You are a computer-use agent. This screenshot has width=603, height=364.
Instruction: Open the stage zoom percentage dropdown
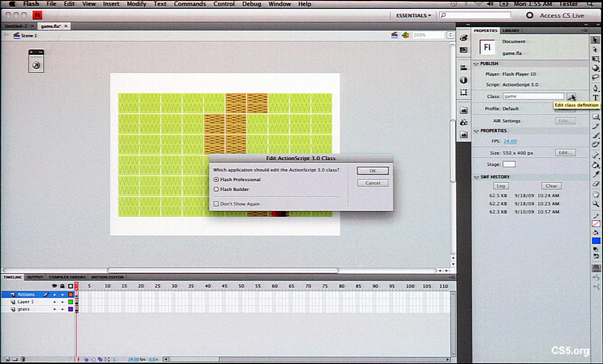[x=450, y=35]
